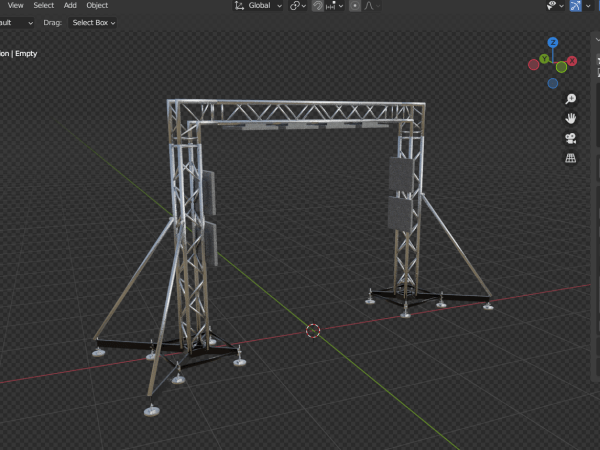Click the pan view hand icon
Viewport: 600px width, 450px height.
pyautogui.click(x=571, y=119)
